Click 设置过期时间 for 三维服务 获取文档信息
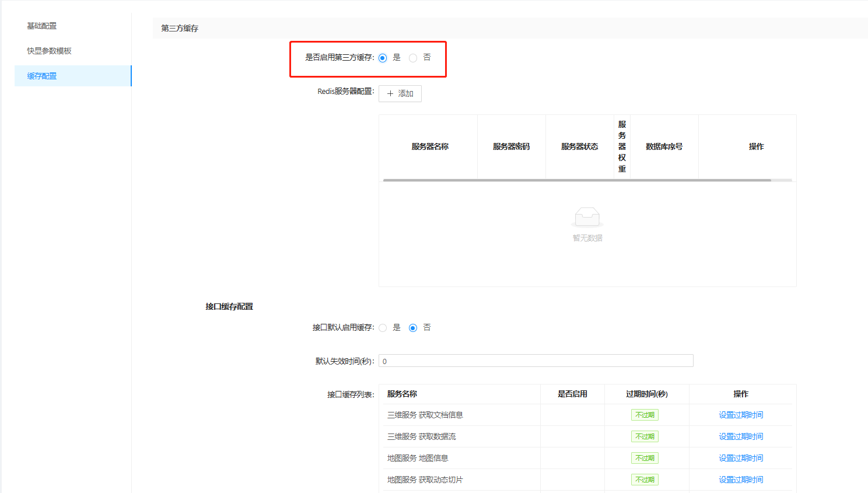 [741, 415]
